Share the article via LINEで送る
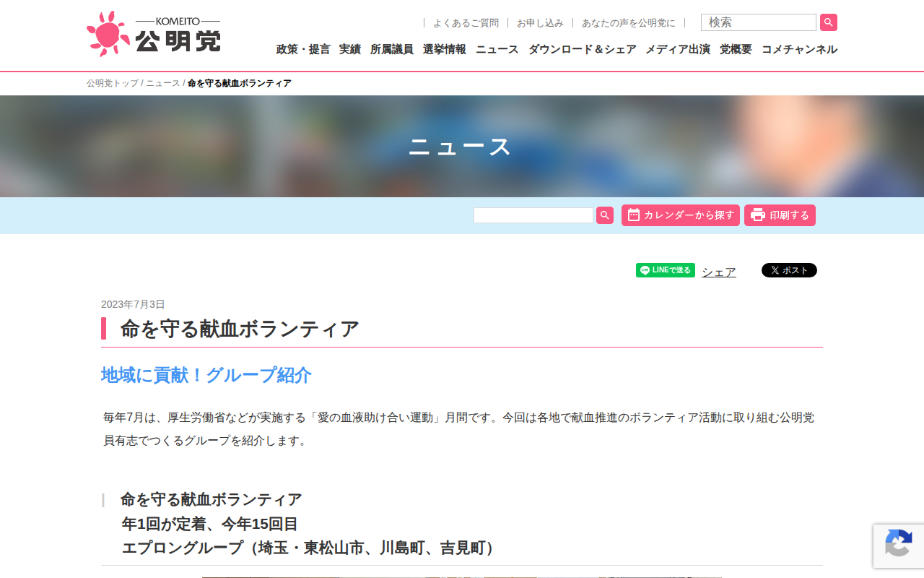The image size is (924, 578). point(666,270)
